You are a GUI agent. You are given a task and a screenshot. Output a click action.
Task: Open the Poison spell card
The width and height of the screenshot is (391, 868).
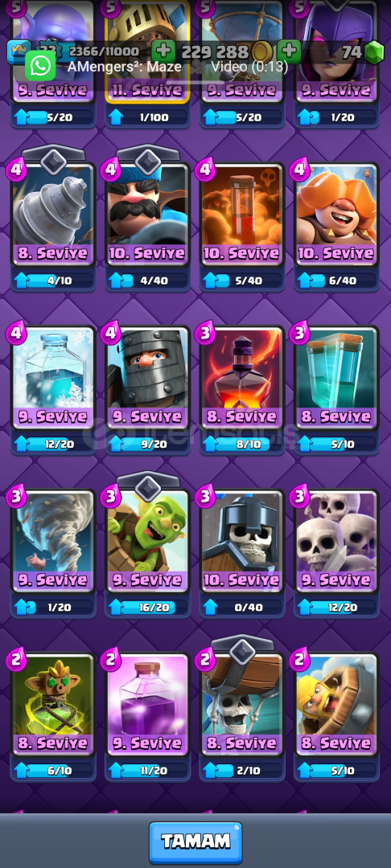pyautogui.click(x=242, y=216)
